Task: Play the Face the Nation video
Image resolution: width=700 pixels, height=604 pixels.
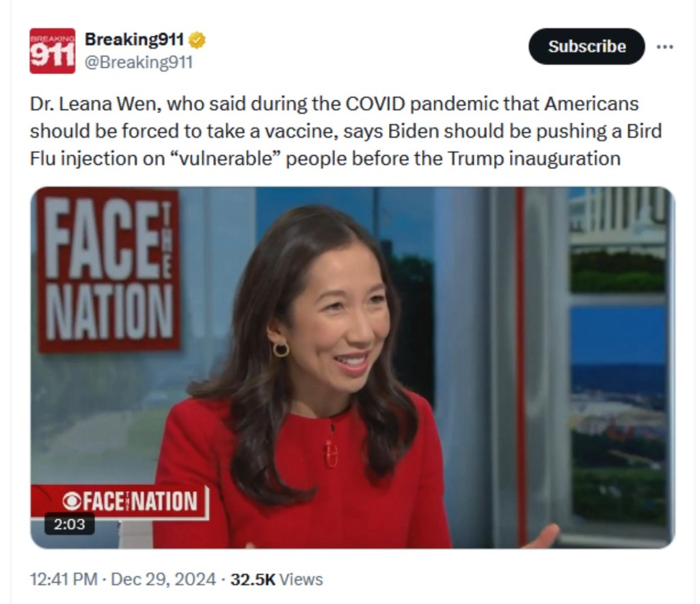Action: point(352,367)
